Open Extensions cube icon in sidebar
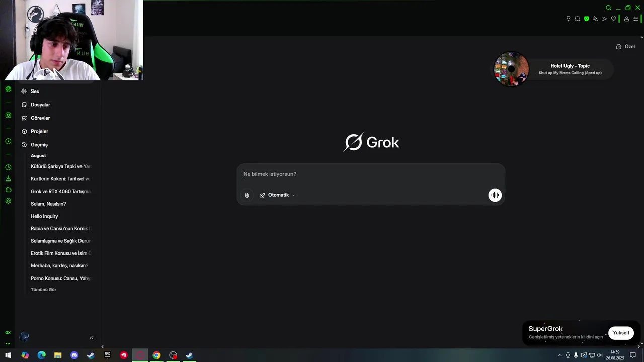The width and height of the screenshot is (644, 362). (x=8, y=190)
